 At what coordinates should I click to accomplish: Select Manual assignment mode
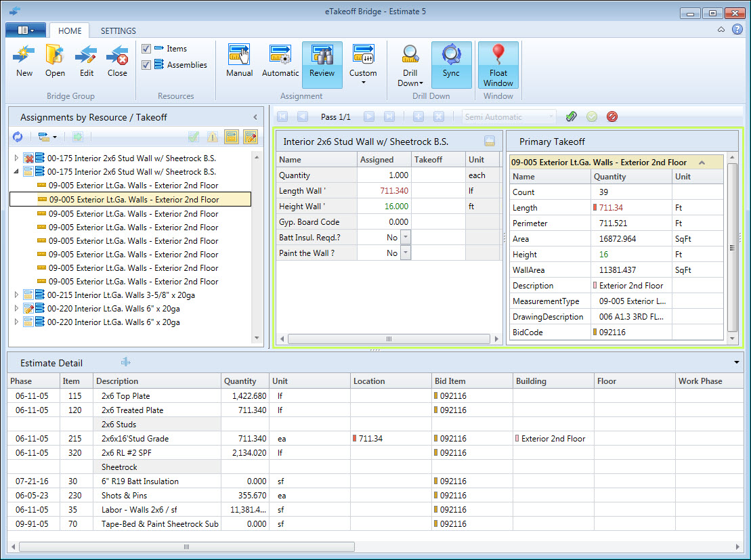pos(239,56)
